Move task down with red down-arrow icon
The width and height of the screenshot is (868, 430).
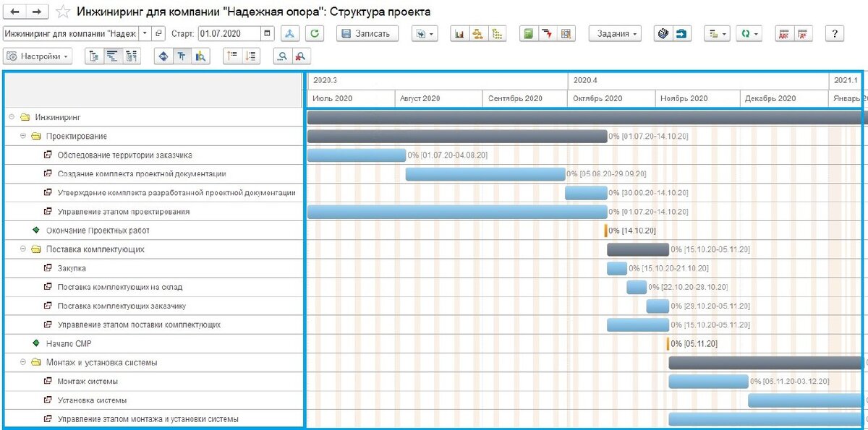point(251,56)
